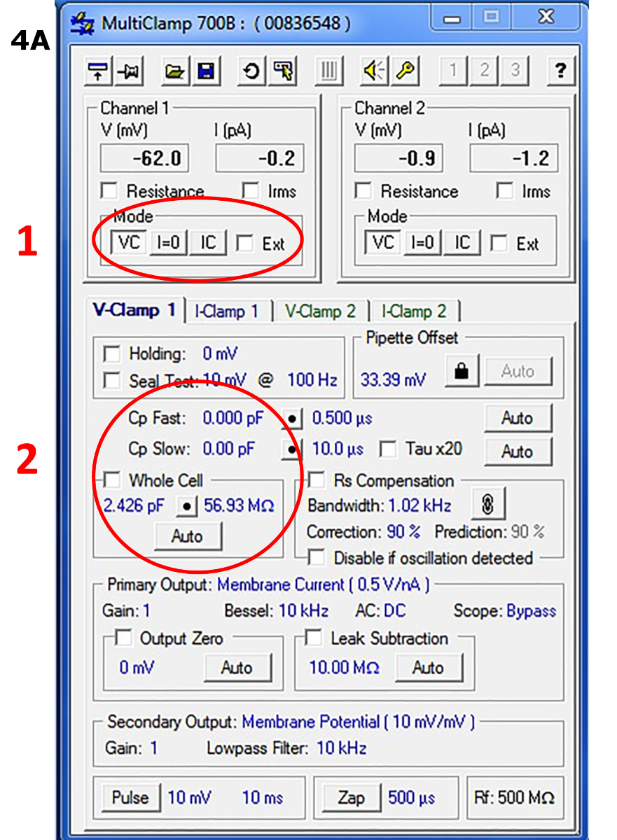Image resolution: width=617 pixels, height=840 pixels.
Task: Click the Lowpass Filter 10 kHz value
Action: [342, 748]
